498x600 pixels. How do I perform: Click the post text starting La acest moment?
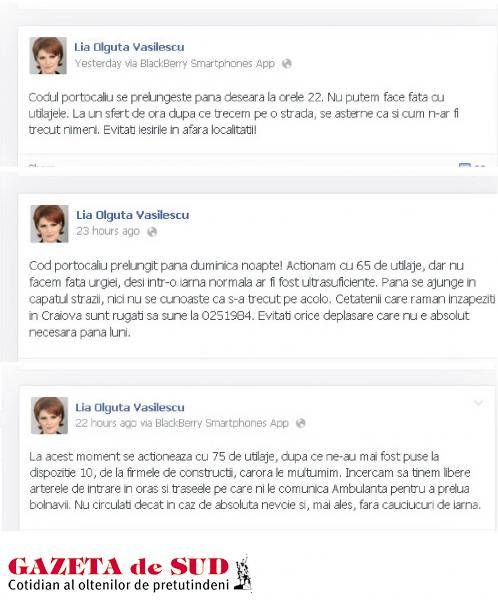(x=255, y=481)
